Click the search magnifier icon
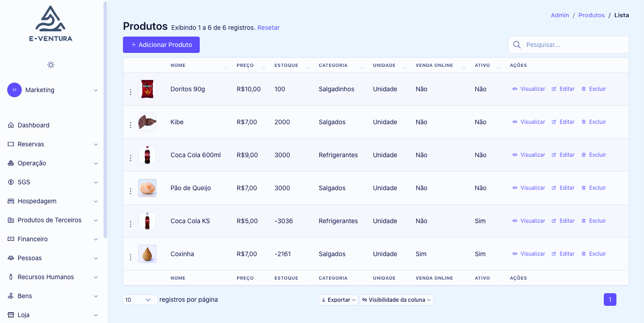644x323 pixels. pos(517,45)
